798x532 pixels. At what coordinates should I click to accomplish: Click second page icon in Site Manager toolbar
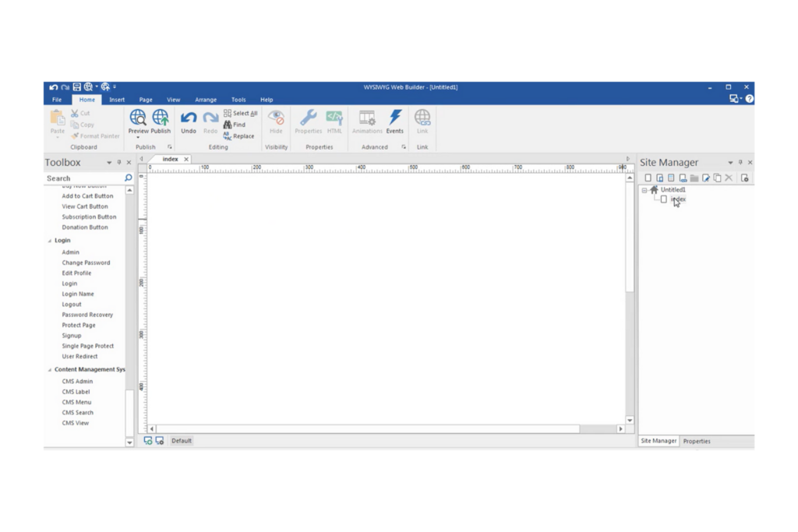tap(659, 178)
